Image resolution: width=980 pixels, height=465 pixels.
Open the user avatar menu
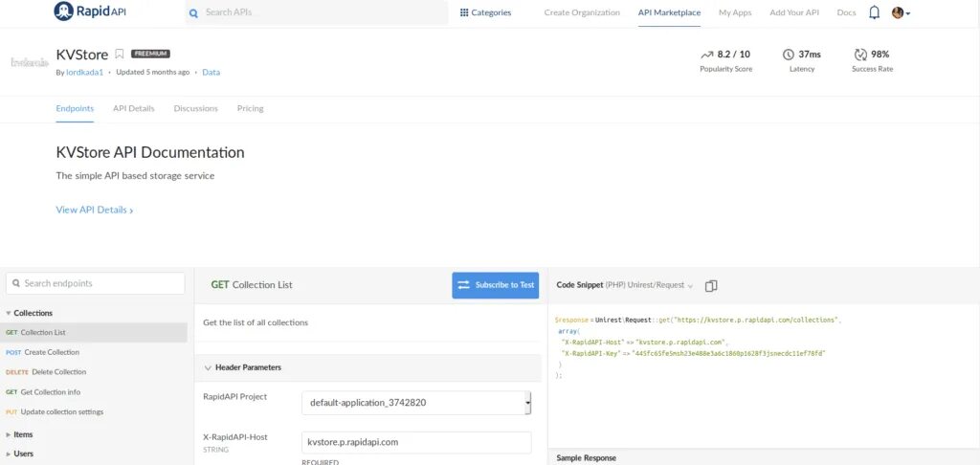coord(901,12)
